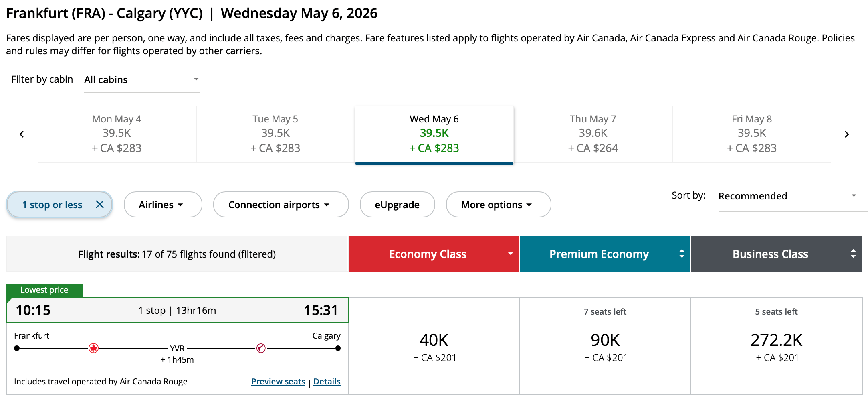Click the Air Canada maple leaf icon
Screen dimensions: 868x398
[x=94, y=348]
